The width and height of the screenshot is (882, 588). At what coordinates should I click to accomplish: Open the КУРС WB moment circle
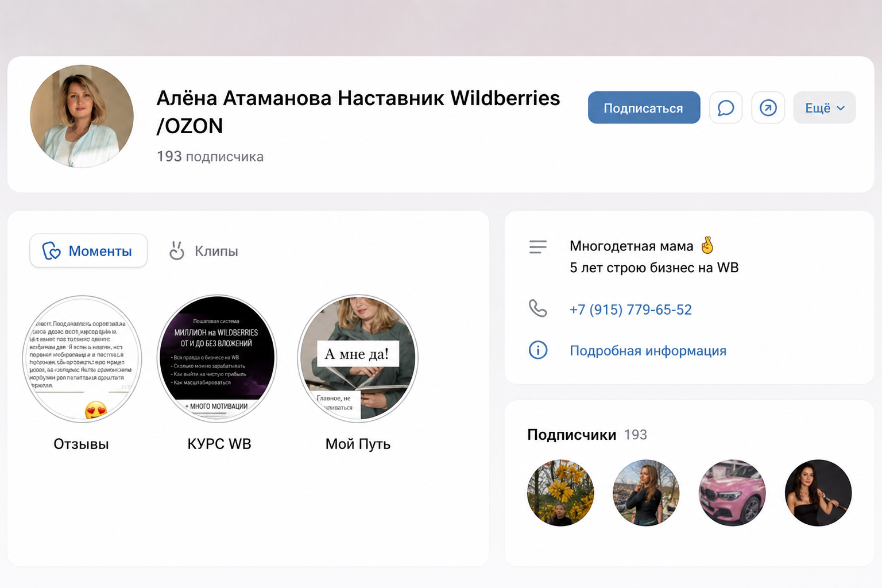click(217, 358)
